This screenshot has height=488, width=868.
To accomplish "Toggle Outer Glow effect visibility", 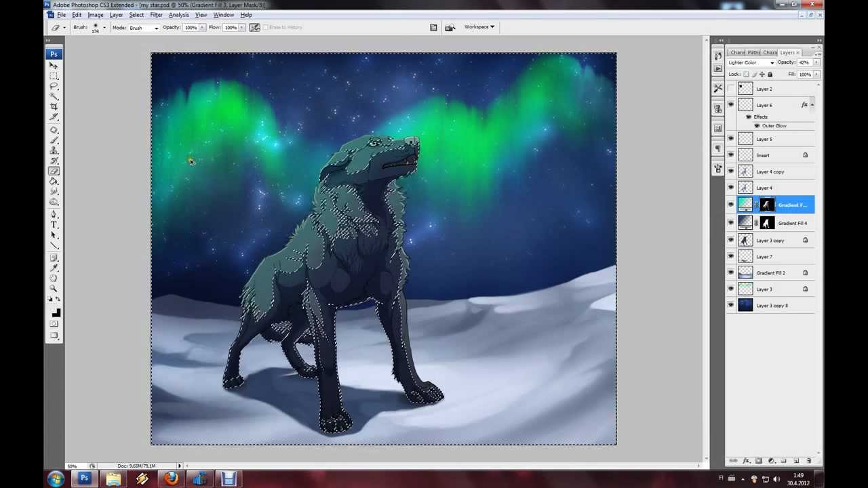I will coord(757,126).
